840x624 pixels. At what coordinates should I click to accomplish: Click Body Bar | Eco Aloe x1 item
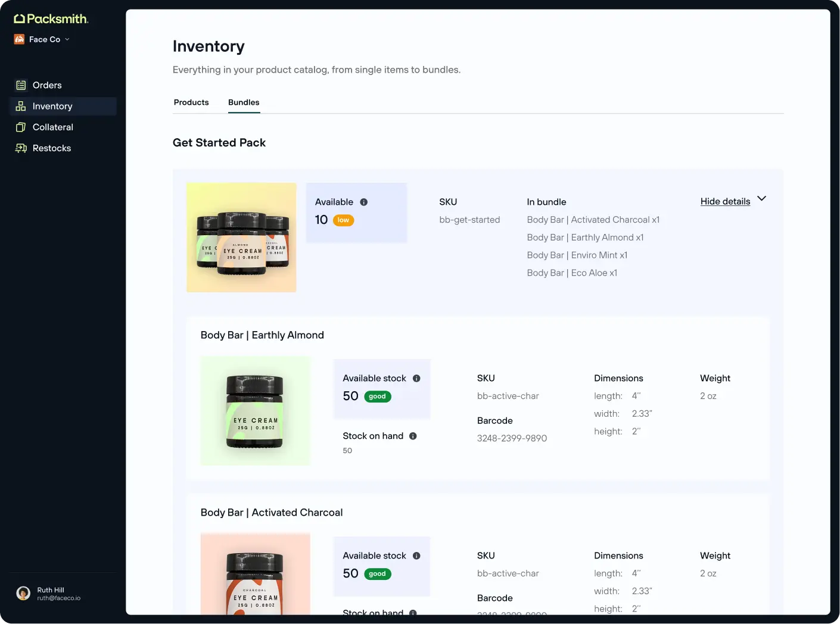572,273
